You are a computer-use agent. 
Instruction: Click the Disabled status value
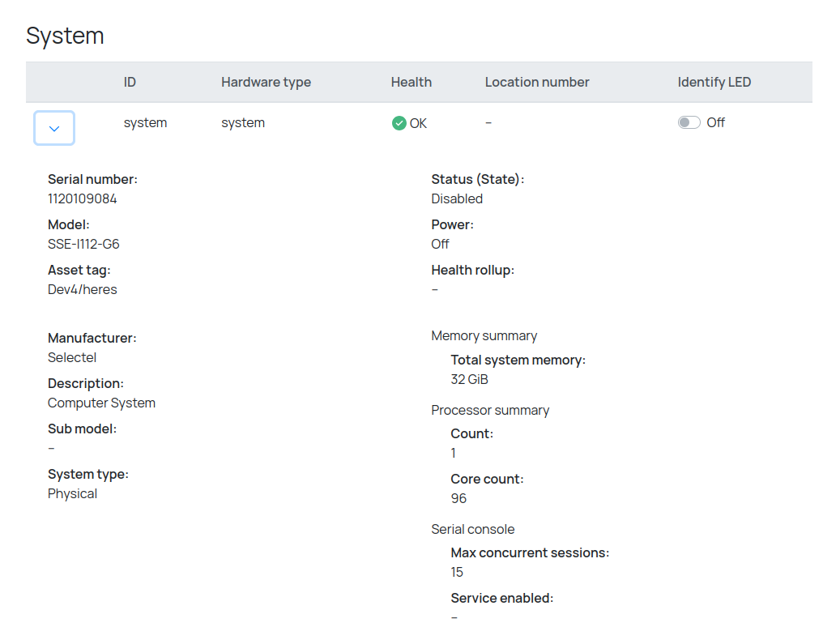pyautogui.click(x=457, y=198)
